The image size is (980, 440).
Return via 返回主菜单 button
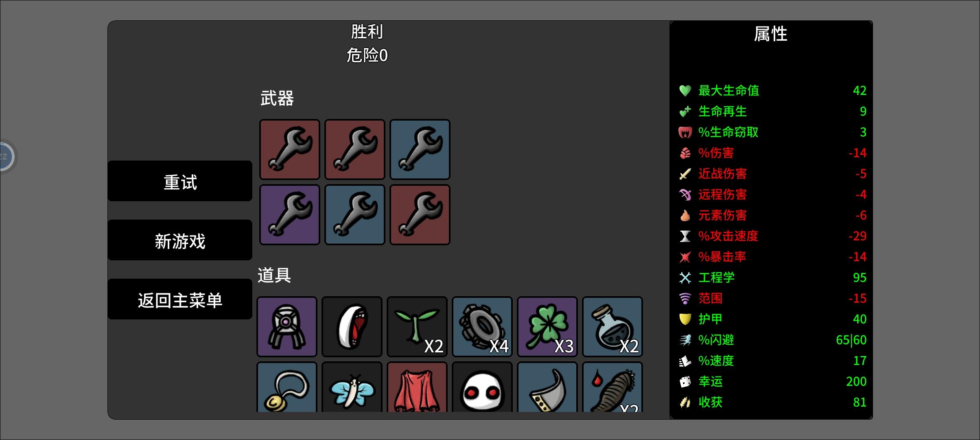coord(180,299)
